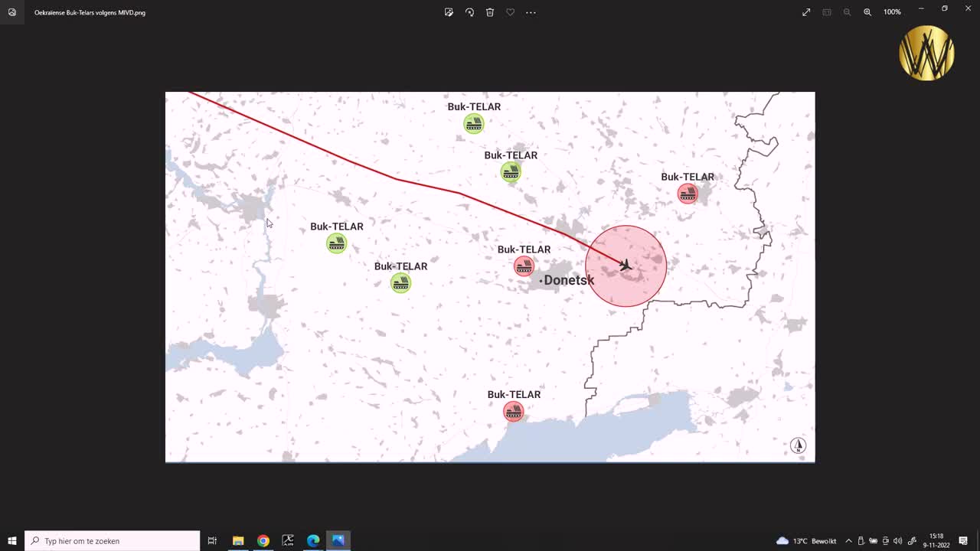The width and height of the screenshot is (980, 551).
Task: Click the compass north arrow on the map
Action: (798, 445)
